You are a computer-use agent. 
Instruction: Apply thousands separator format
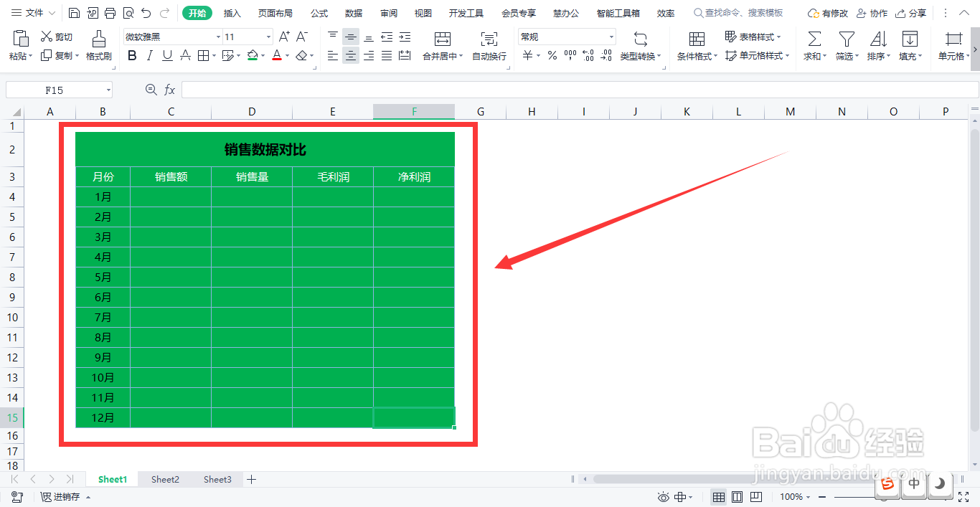570,55
